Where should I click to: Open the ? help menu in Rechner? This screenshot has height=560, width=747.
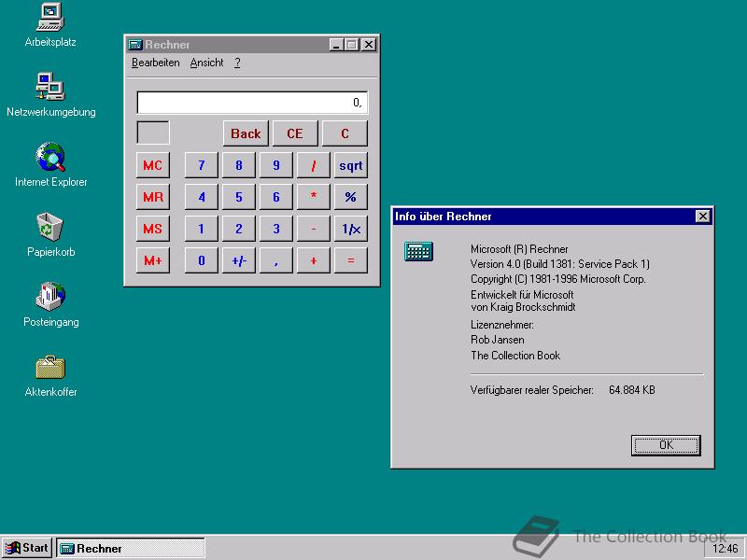(x=237, y=63)
